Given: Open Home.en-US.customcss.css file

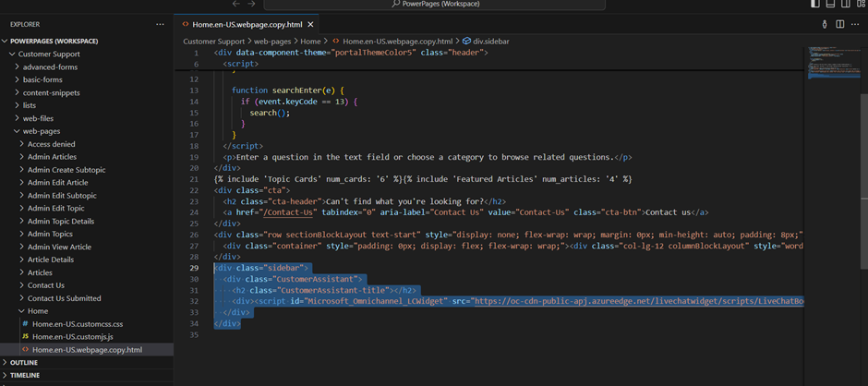Looking at the screenshot, I should 77,324.
